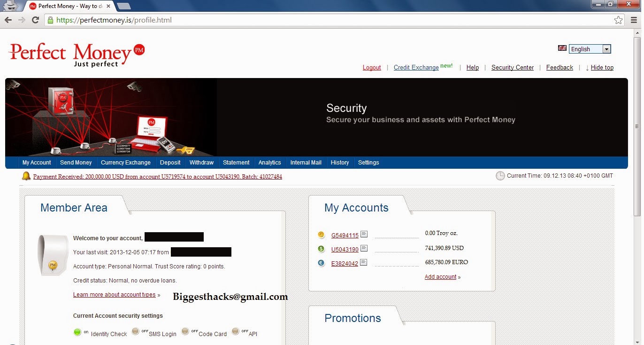Open the Statement menu
Viewport: 644px width, 345px height.
click(x=236, y=163)
